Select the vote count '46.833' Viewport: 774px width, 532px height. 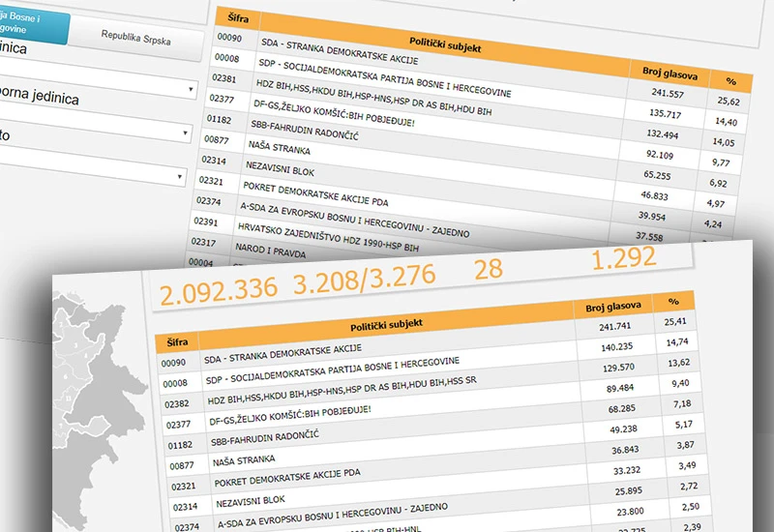tap(654, 195)
